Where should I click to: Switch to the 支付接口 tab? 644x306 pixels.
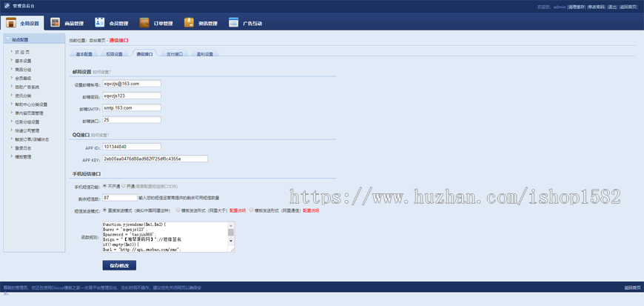point(175,54)
